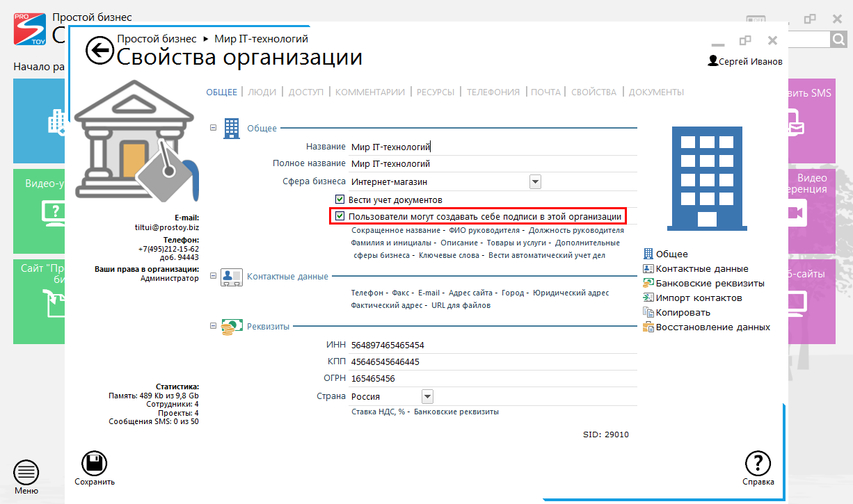Click the КПП input field
Image resolution: width=853 pixels, height=504 pixels.
pyautogui.click(x=493, y=362)
